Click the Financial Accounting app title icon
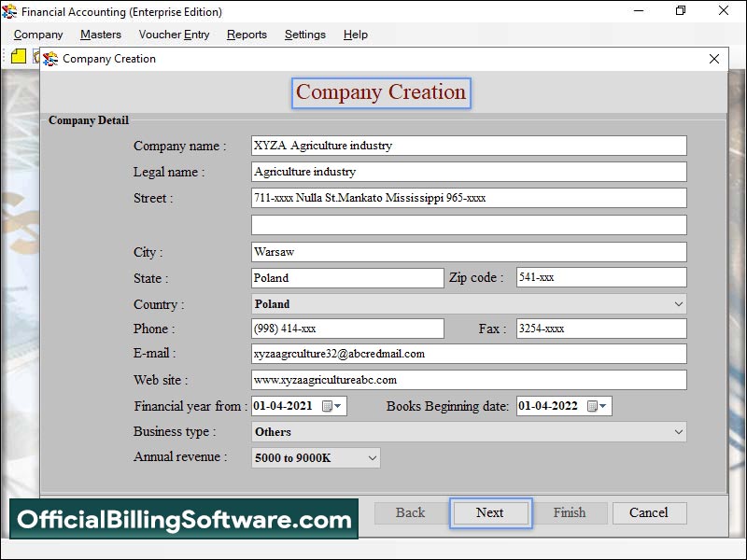The image size is (747, 560). point(10,12)
